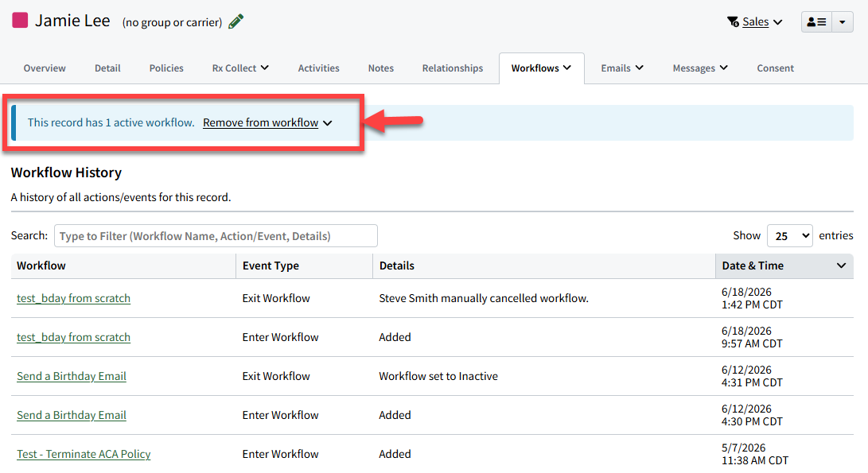The height and width of the screenshot is (473, 868).
Task: Click the Sales funnel filter icon
Action: (x=733, y=21)
